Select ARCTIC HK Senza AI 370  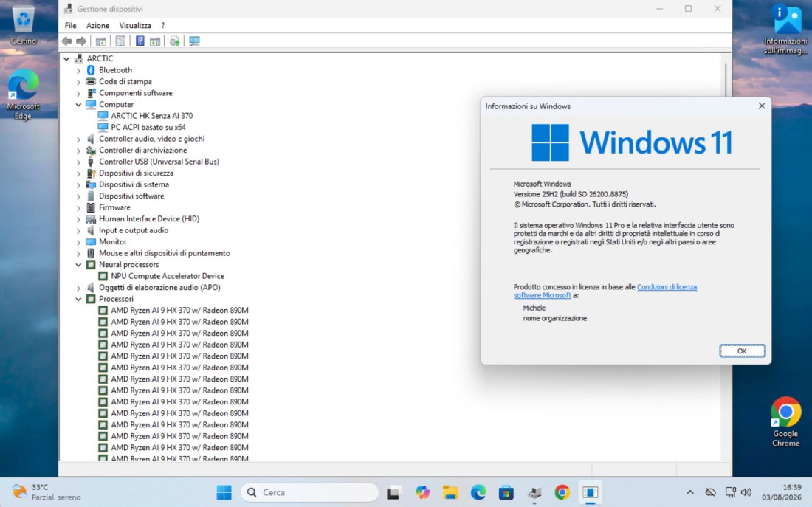point(152,115)
